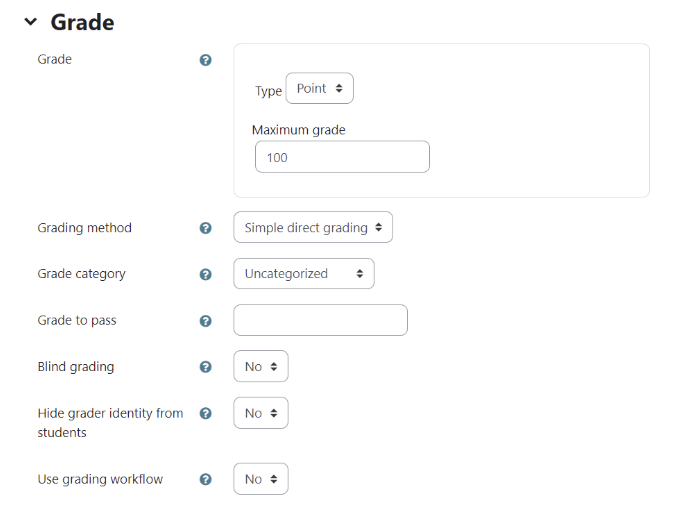Open Grade to pass help icon
The width and height of the screenshot is (680, 506).
(x=206, y=321)
